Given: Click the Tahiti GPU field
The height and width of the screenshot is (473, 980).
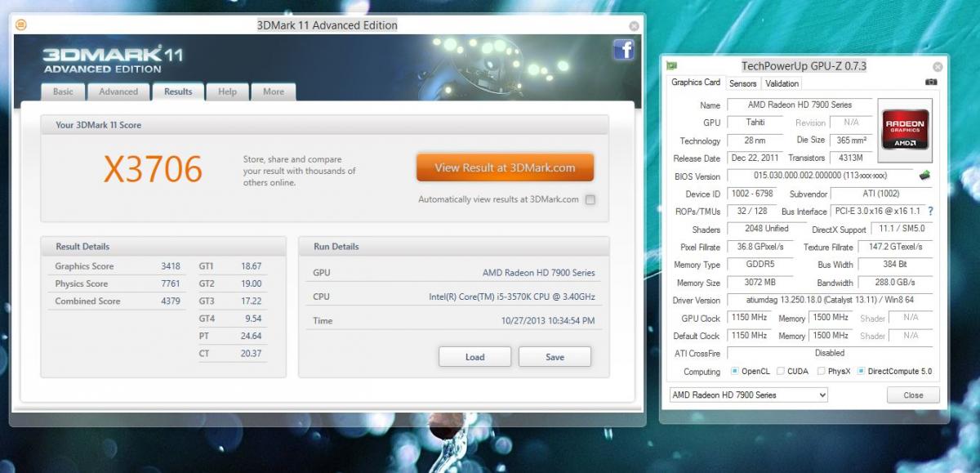Looking at the screenshot, I should (x=755, y=123).
